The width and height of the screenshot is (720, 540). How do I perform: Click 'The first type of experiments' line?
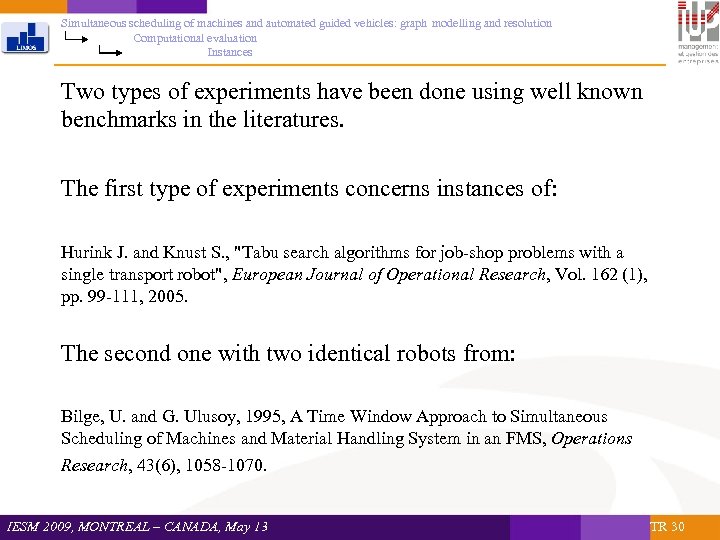(x=309, y=188)
